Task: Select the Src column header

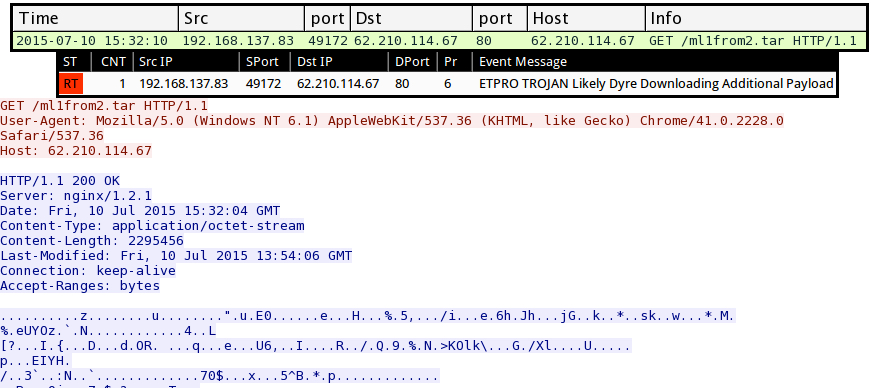Action: (242, 19)
